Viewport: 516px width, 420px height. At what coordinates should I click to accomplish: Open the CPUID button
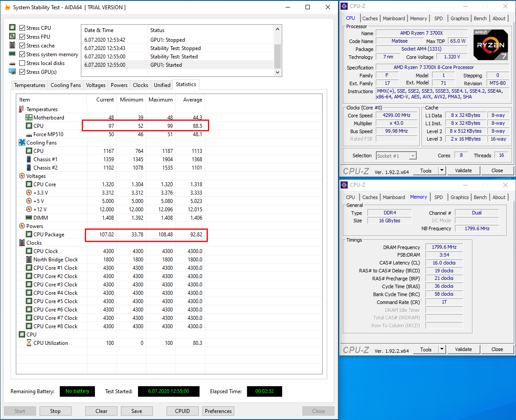[x=182, y=411]
